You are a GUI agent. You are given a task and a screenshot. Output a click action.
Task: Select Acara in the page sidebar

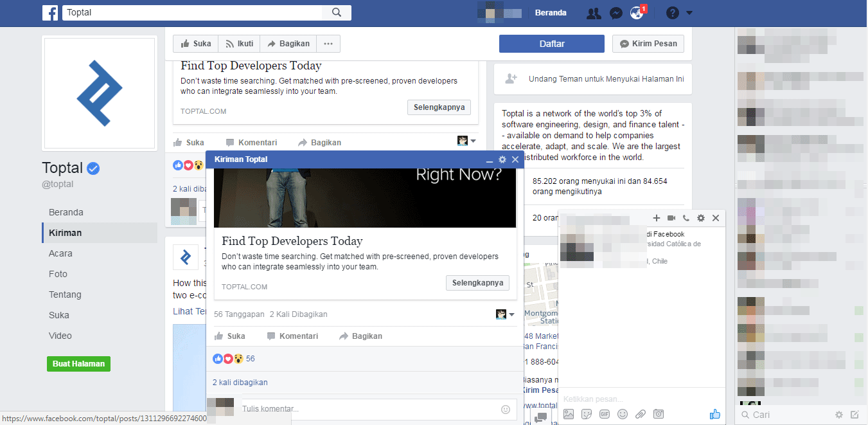pyautogui.click(x=60, y=253)
